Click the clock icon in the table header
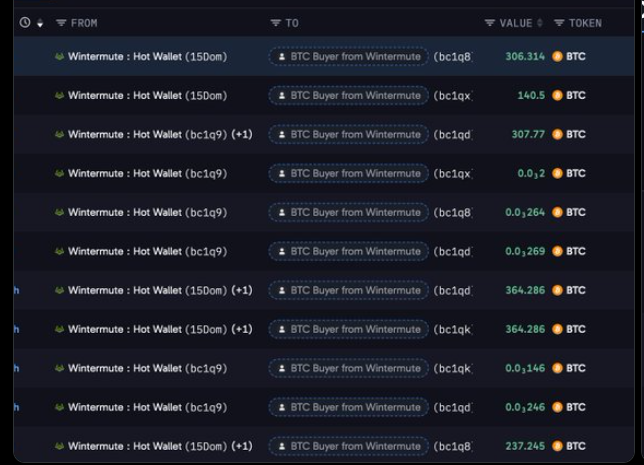644x465 pixels. pyautogui.click(x=25, y=23)
